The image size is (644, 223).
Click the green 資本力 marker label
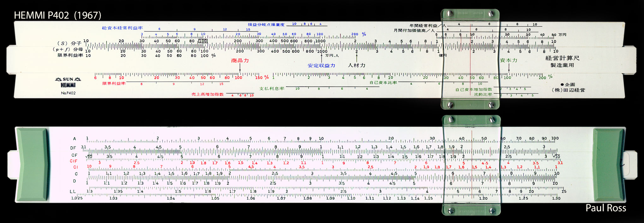[509, 60]
